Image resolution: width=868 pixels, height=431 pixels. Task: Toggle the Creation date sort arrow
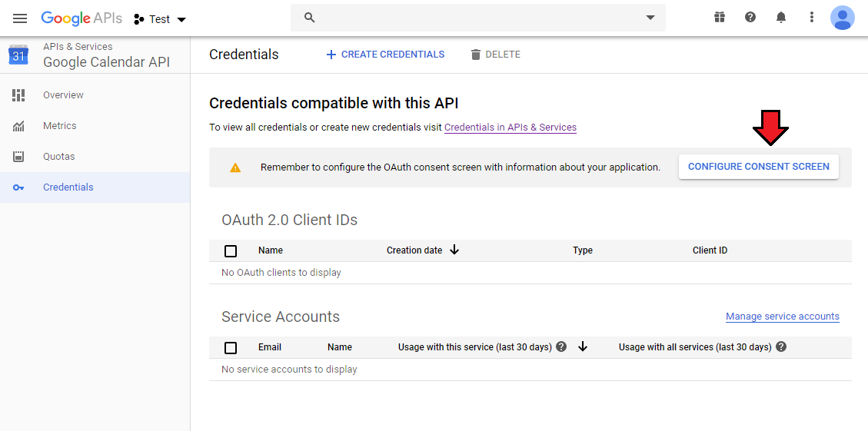454,250
